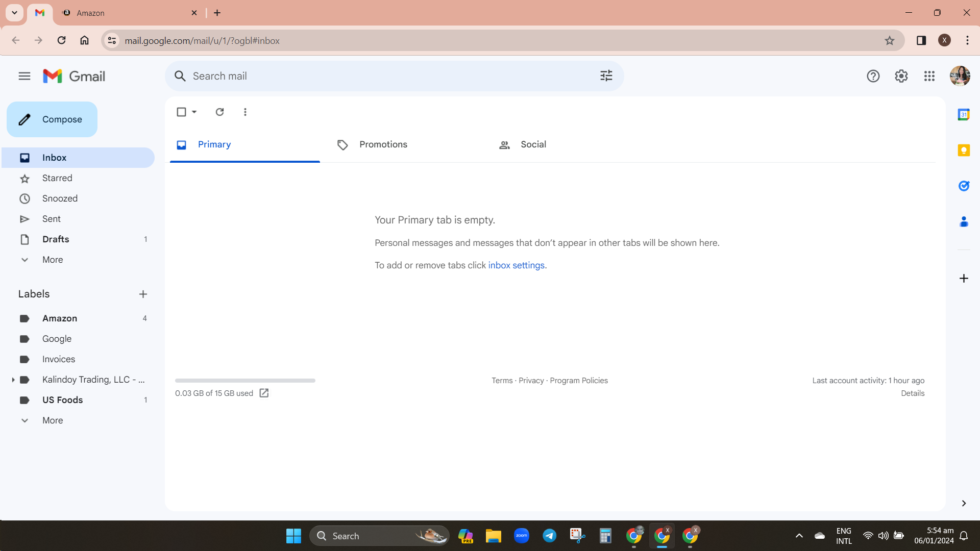This screenshot has height=551, width=980.
Task: Get add-ons plus icon in side panel
Action: [964, 278]
